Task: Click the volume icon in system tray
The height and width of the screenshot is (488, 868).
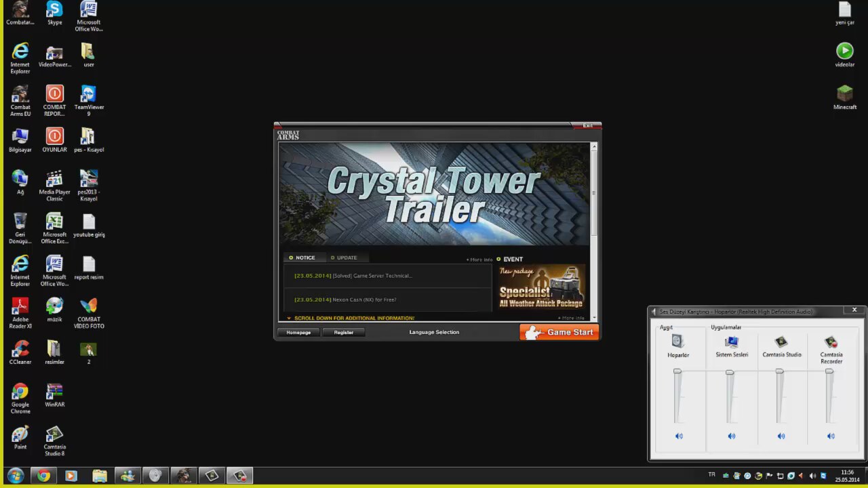Action: (x=812, y=476)
